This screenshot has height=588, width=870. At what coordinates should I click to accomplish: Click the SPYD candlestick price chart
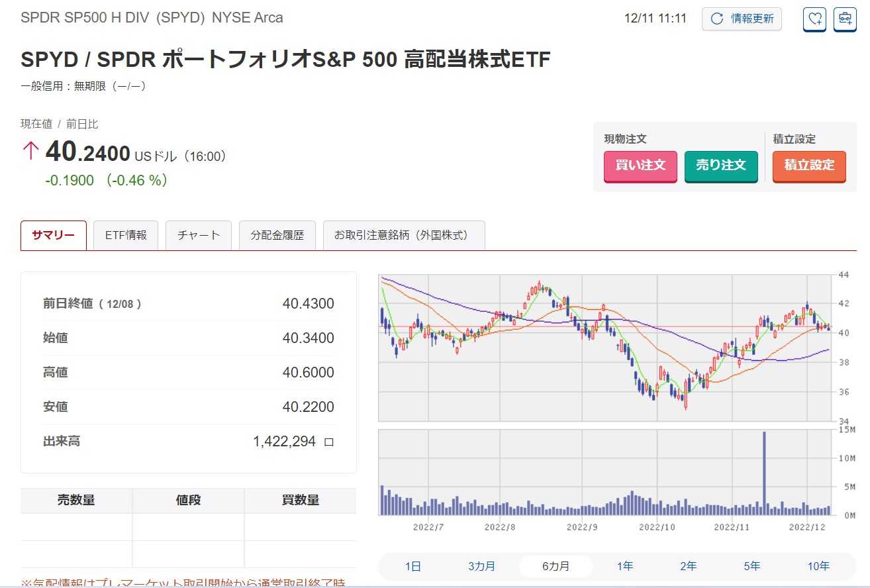click(x=605, y=348)
